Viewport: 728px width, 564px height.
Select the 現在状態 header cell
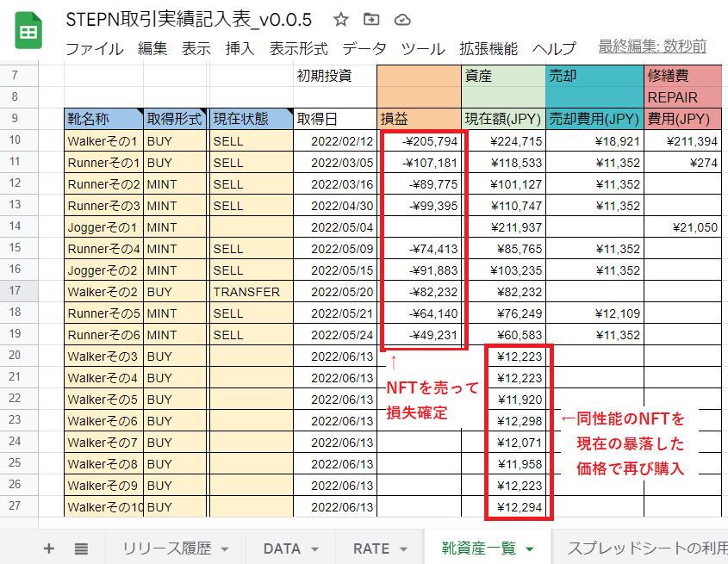click(252, 119)
